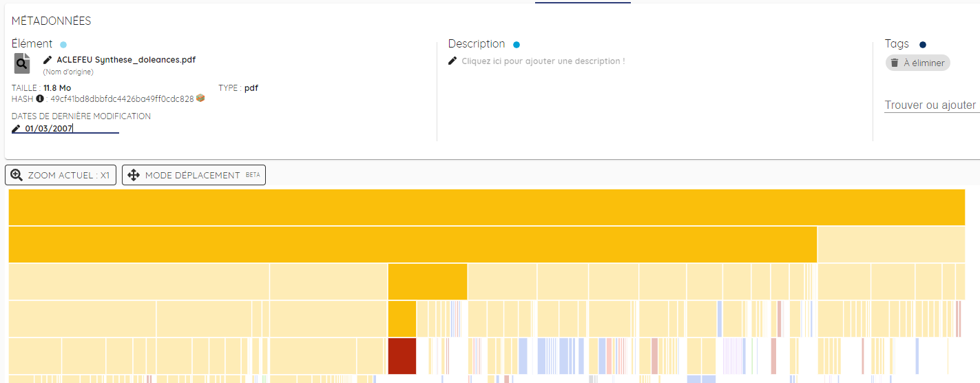Click the pencil icon beside the file name
Screen dimensions: 980x383
pos(48,60)
